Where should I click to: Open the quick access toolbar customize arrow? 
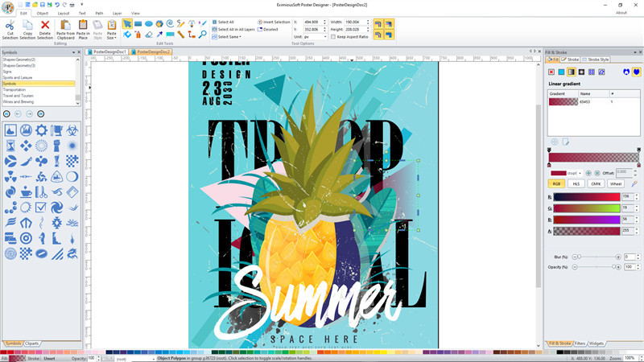[x=82, y=5]
